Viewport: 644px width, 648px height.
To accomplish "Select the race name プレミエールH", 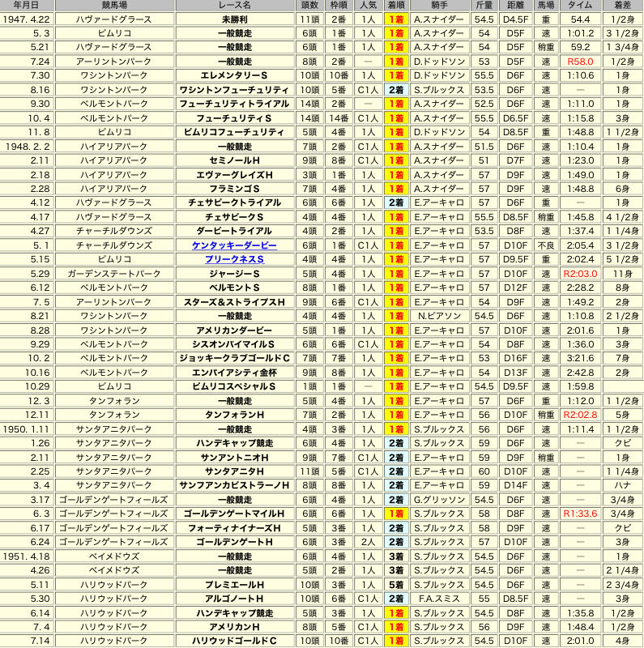I will pos(234,585).
